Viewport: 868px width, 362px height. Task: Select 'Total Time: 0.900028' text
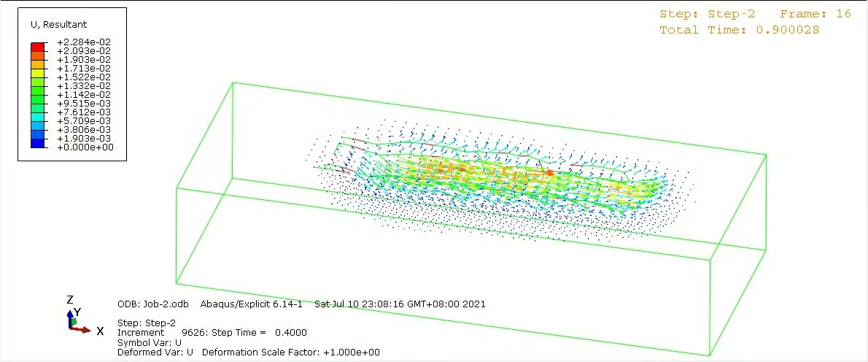(739, 30)
